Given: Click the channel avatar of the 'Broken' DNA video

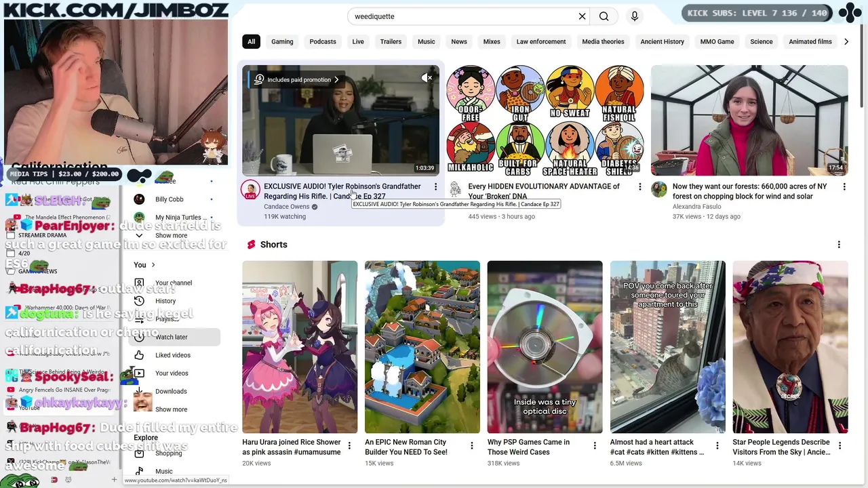Looking at the screenshot, I should point(455,190).
